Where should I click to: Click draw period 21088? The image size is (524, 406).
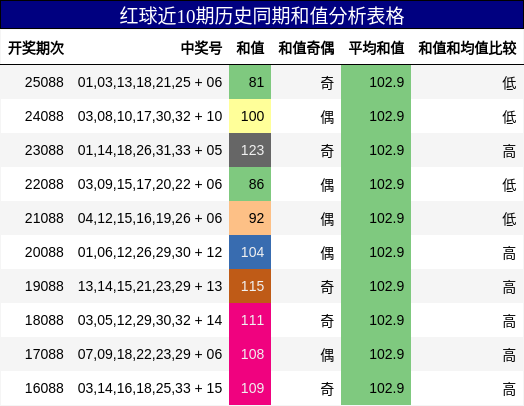44,218
